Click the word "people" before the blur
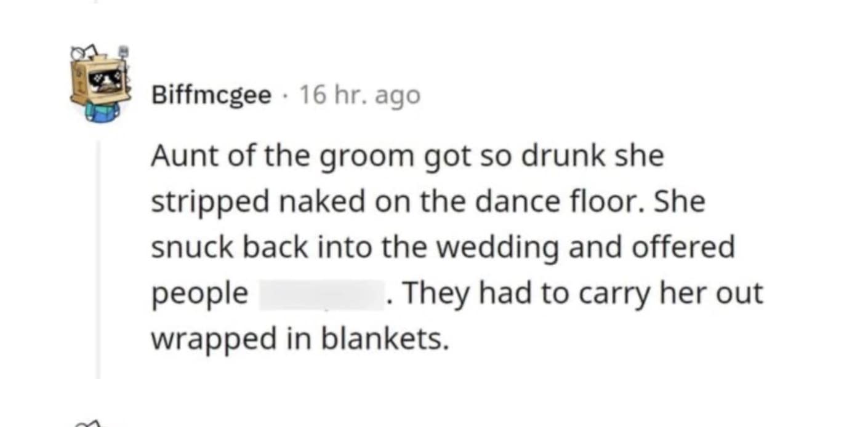The width and height of the screenshot is (868, 427). click(199, 294)
